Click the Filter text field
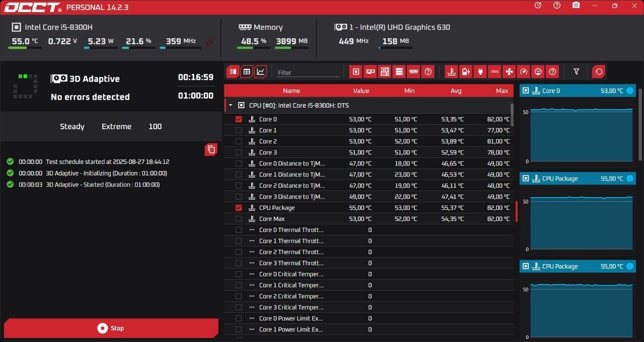This screenshot has width=644, height=342. (x=308, y=72)
